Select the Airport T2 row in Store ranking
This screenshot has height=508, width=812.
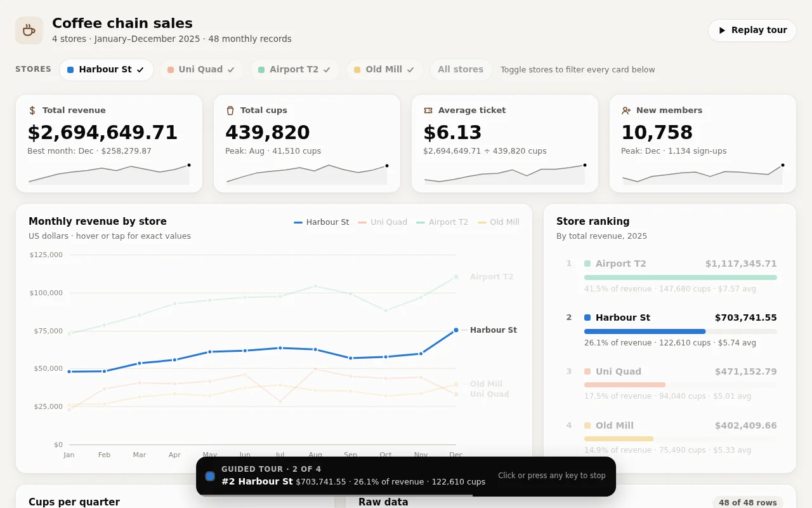click(x=670, y=276)
